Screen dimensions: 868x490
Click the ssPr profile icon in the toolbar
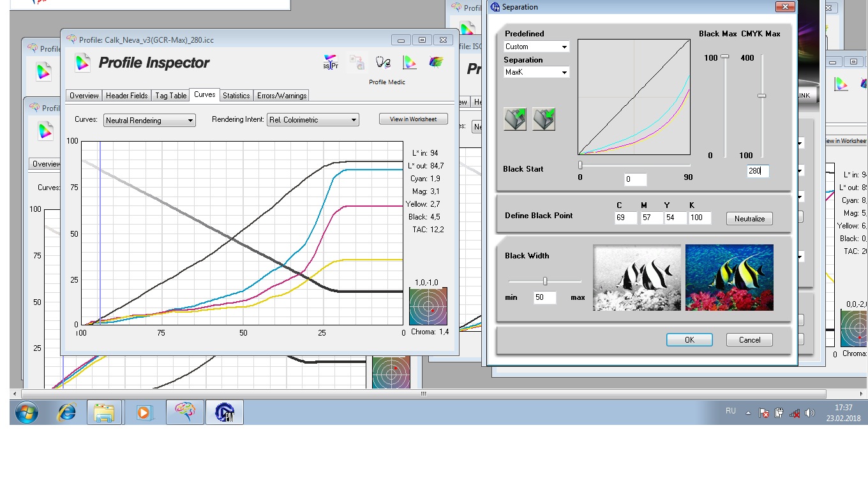[x=330, y=62]
